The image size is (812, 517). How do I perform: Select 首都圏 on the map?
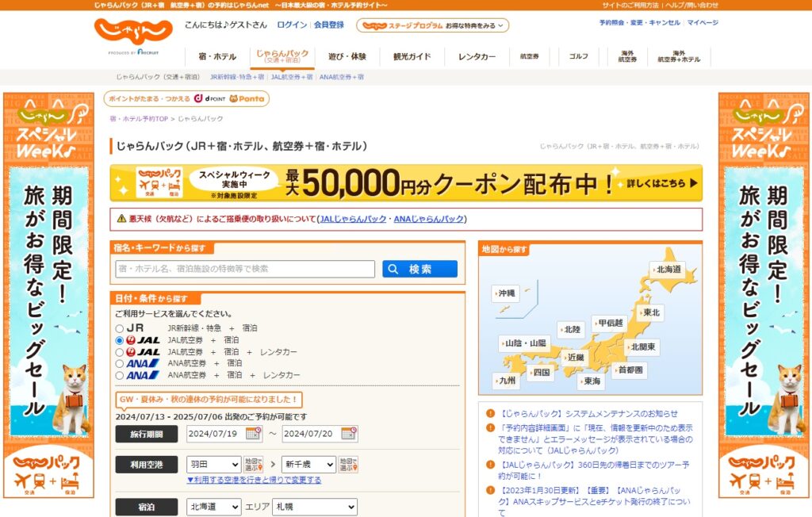(629, 370)
